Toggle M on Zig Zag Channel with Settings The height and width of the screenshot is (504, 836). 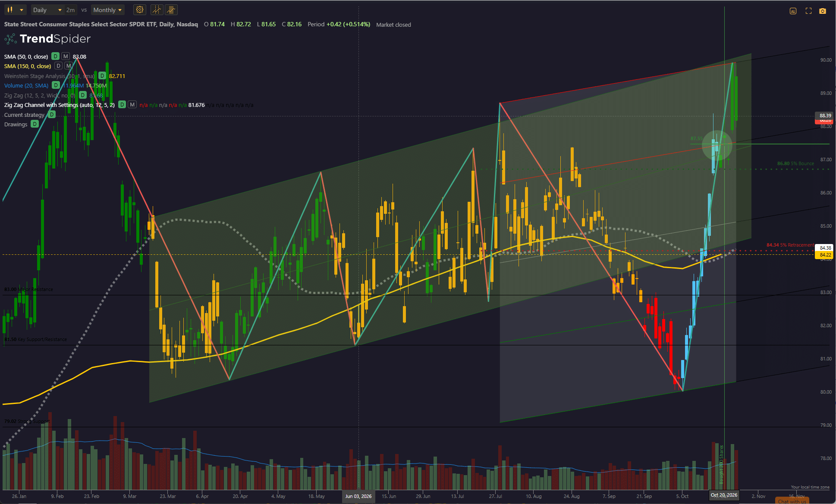(x=132, y=105)
